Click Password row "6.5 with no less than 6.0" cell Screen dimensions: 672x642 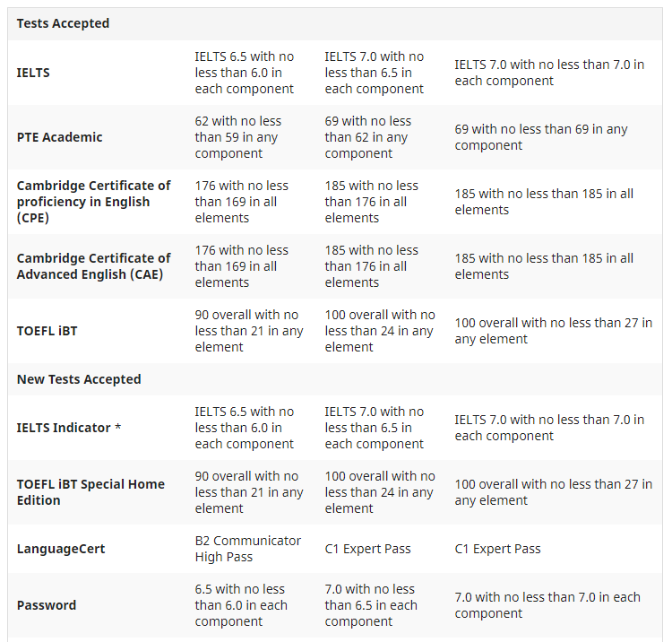(x=241, y=605)
